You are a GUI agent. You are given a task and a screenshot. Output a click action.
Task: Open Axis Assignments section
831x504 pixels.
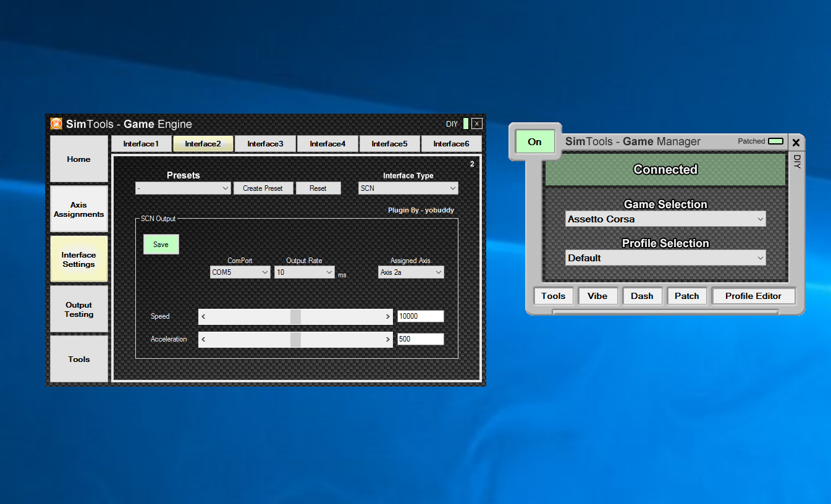pyautogui.click(x=79, y=209)
